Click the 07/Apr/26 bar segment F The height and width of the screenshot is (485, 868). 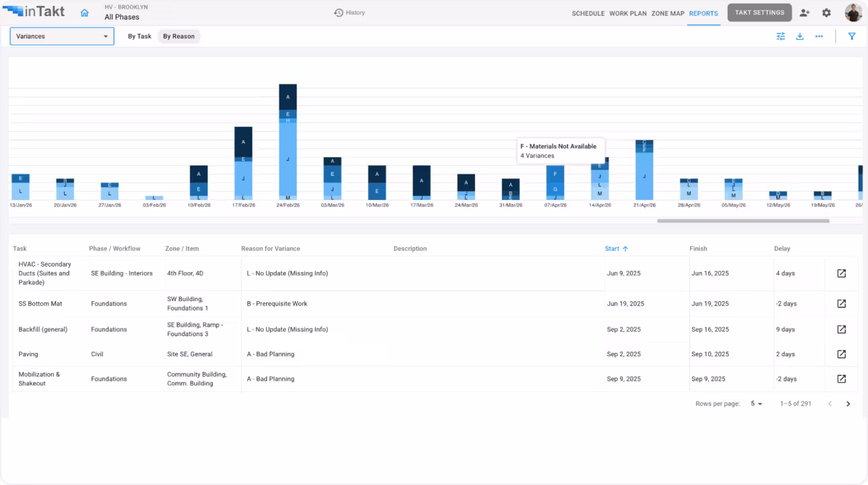point(555,174)
